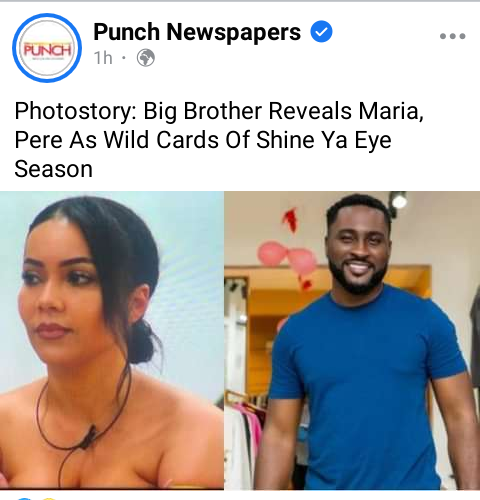
Task: Open the left photo of the woman
Action: point(112,340)
